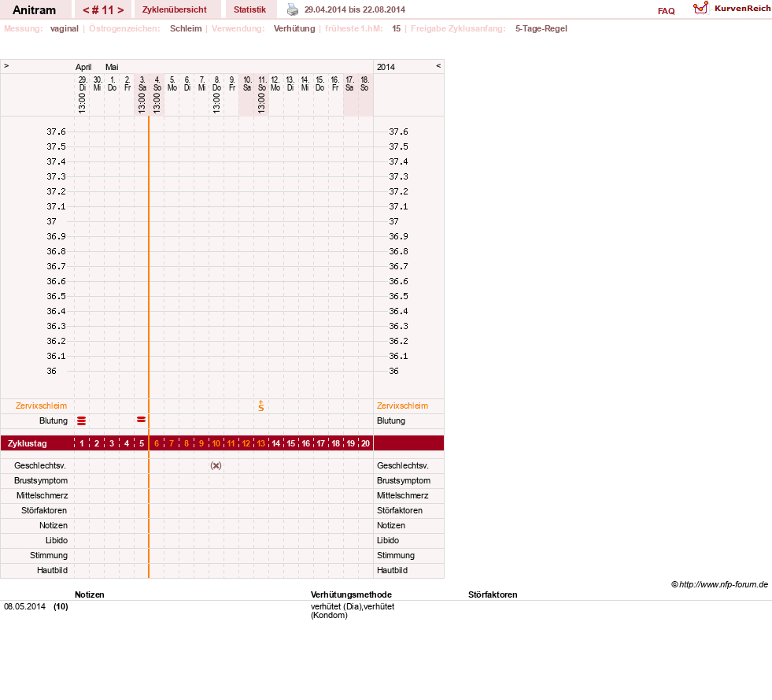Click the right Libido row label
772x700 pixels.
[388, 540]
